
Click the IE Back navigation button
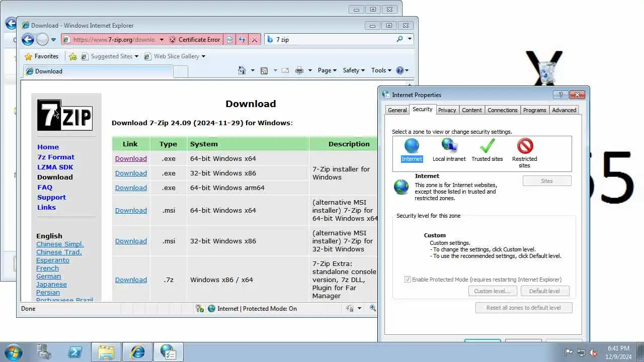pyautogui.click(x=28, y=39)
